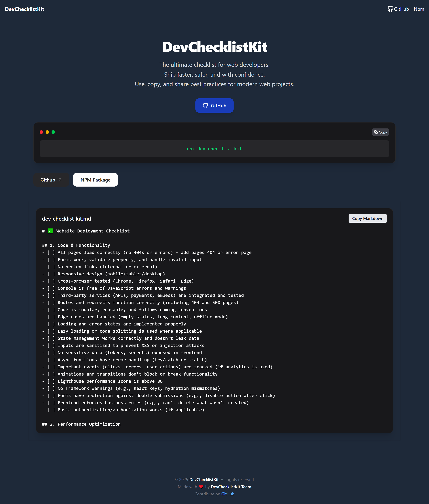Viewport: 429px width, 504px height.
Task: Click the green dot on the terminal window
Action: coord(53,132)
